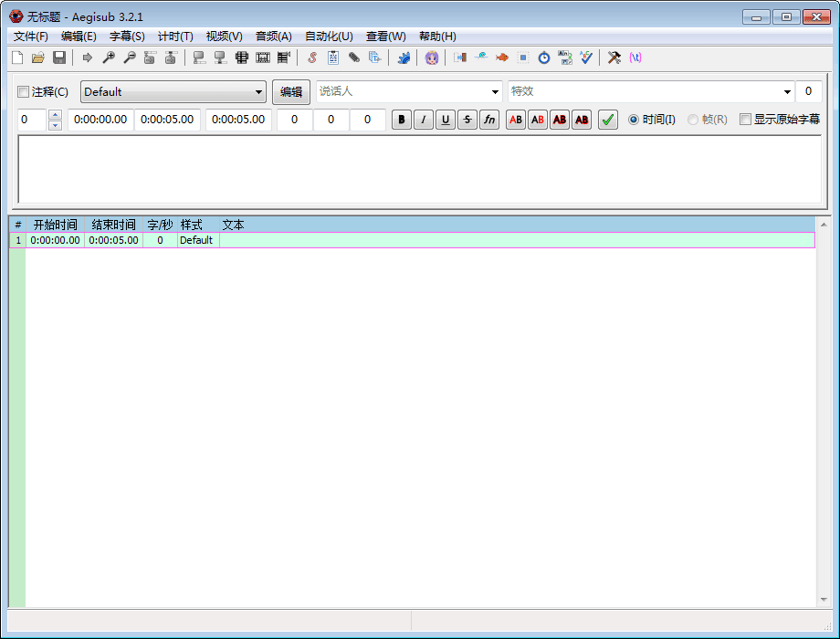Viewport: 840px width, 639px height.
Task: Enable the 注释 comment checkbox
Action: tap(24, 92)
